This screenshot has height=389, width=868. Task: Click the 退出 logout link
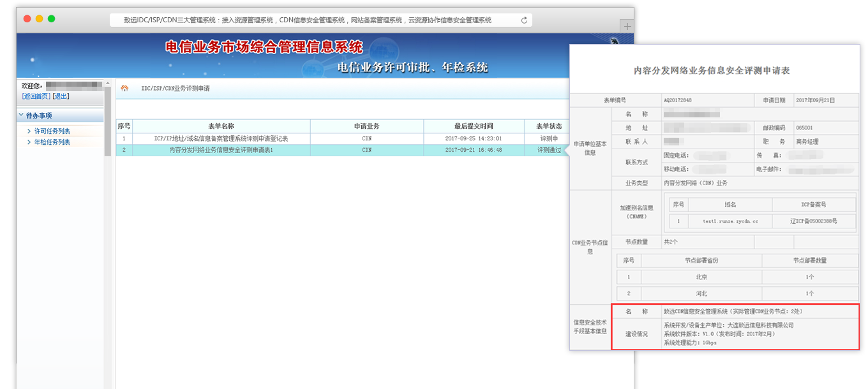(61, 96)
